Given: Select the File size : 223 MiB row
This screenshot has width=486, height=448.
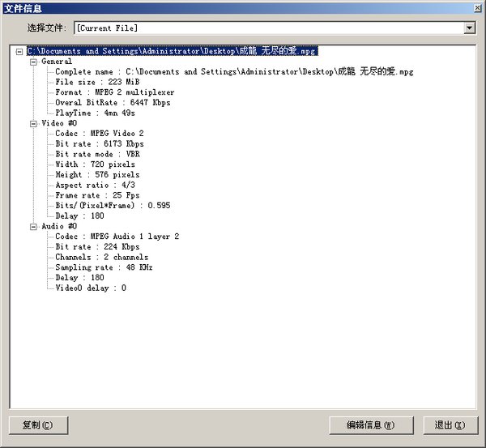Looking at the screenshot, I should [97, 82].
